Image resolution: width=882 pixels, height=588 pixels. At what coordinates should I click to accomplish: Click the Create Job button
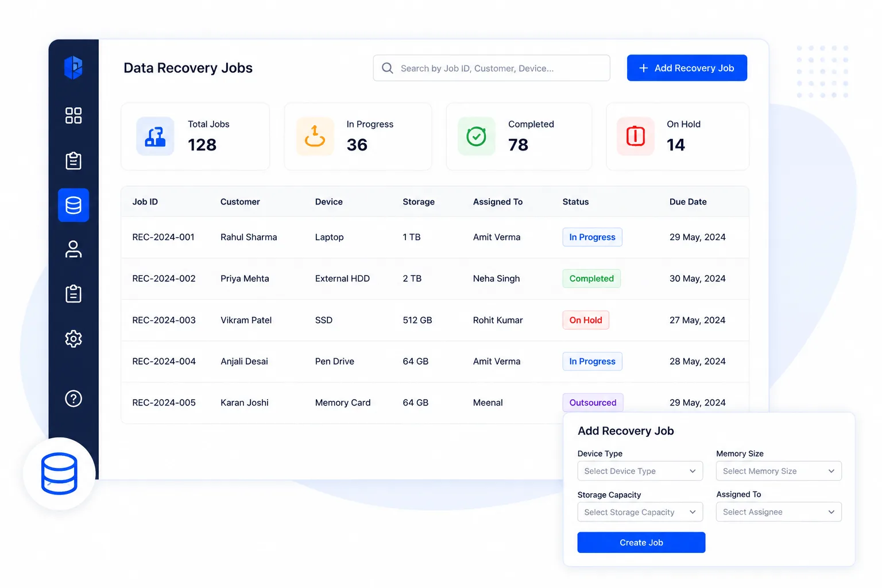641,543
